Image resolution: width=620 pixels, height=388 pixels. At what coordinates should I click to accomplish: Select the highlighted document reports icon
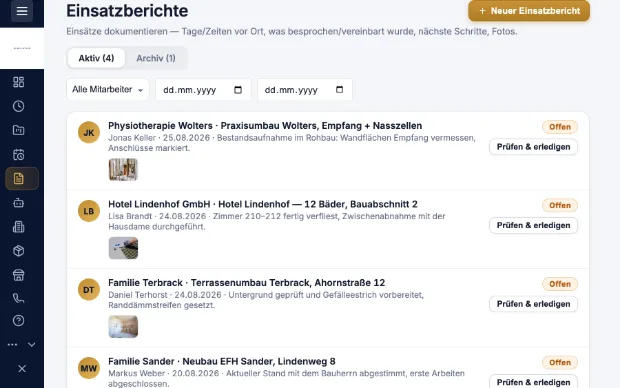[x=22, y=178]
